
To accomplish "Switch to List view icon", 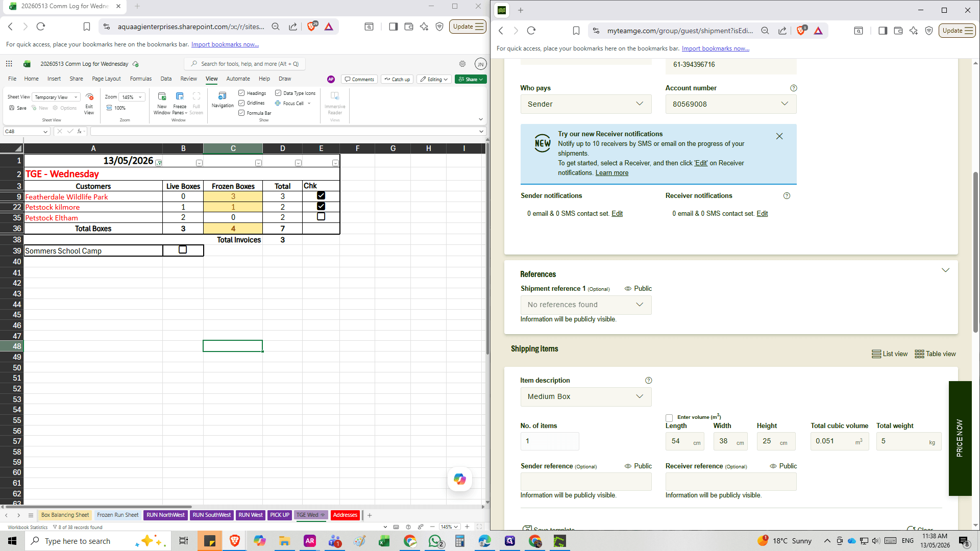I will (x=876, y=354).
